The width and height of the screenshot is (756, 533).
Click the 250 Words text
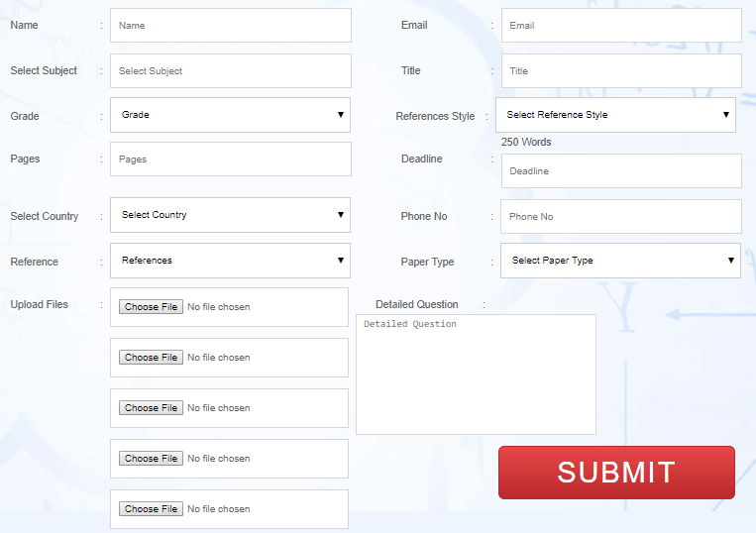pos(526,142)
